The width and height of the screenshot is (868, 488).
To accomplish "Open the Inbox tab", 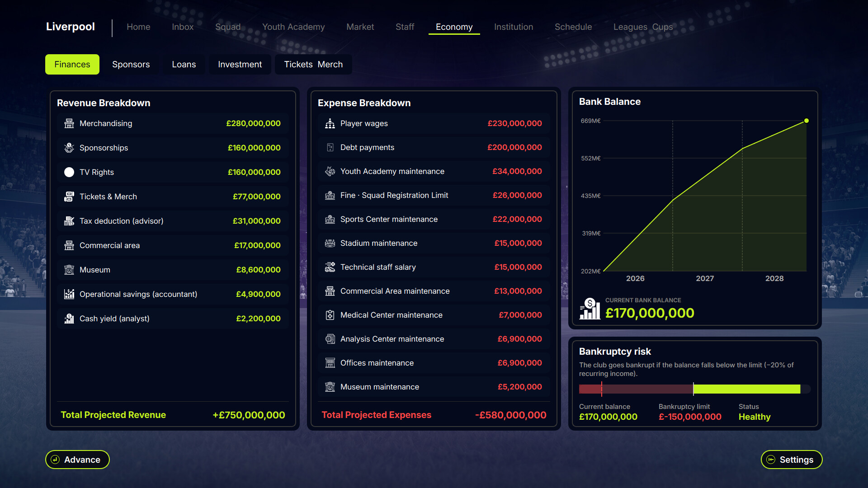I will click(183, 27).
